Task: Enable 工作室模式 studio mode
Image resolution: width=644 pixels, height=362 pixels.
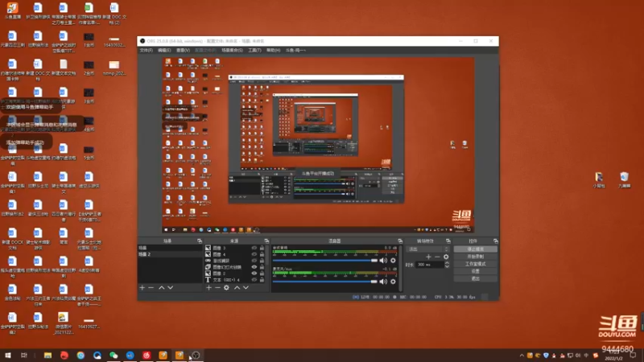Action: coord(475,264)
